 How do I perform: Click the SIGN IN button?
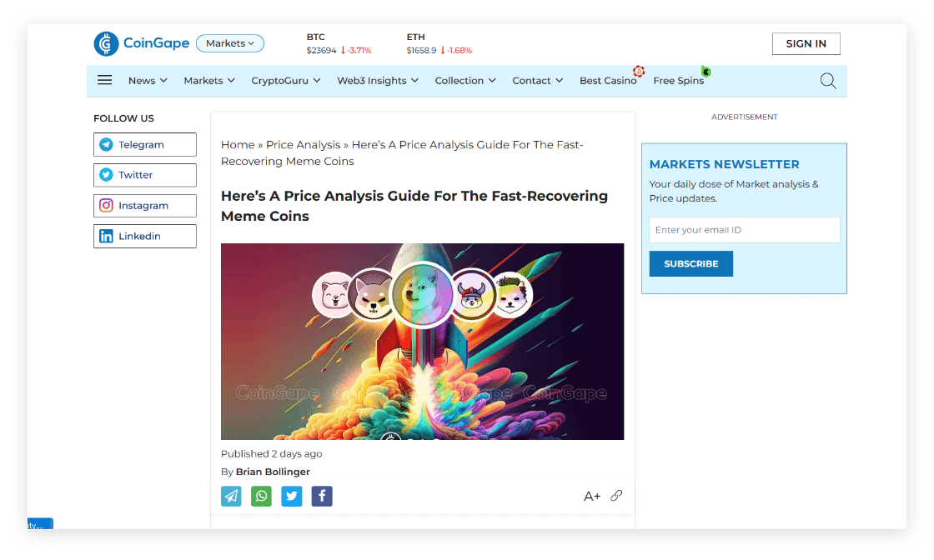pyautogui.click(x=806, y=43)
